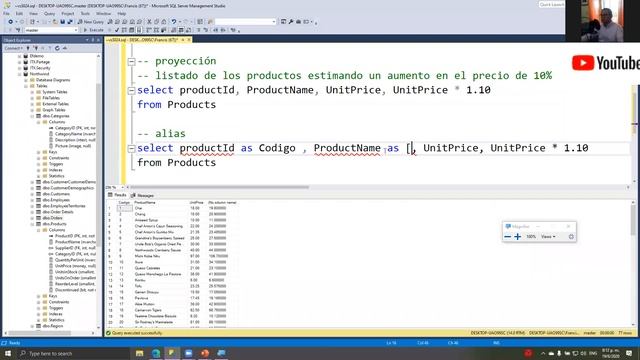Collapse the dbo.Categories table node

(32, 116)
